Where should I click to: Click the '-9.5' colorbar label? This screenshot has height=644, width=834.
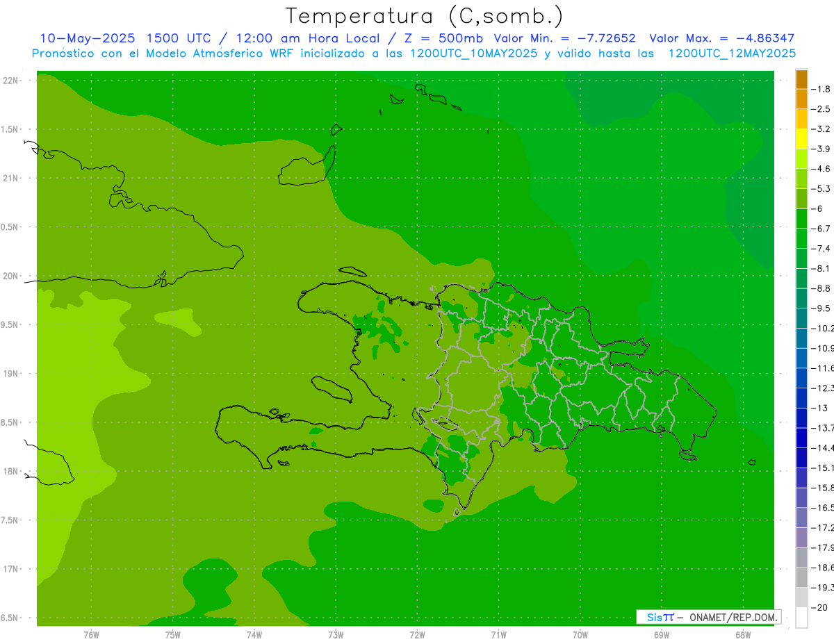[x=821, y=308]
